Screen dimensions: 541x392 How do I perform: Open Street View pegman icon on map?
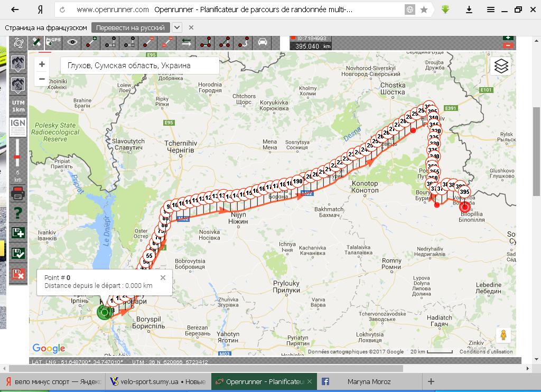tap(503, 335)
